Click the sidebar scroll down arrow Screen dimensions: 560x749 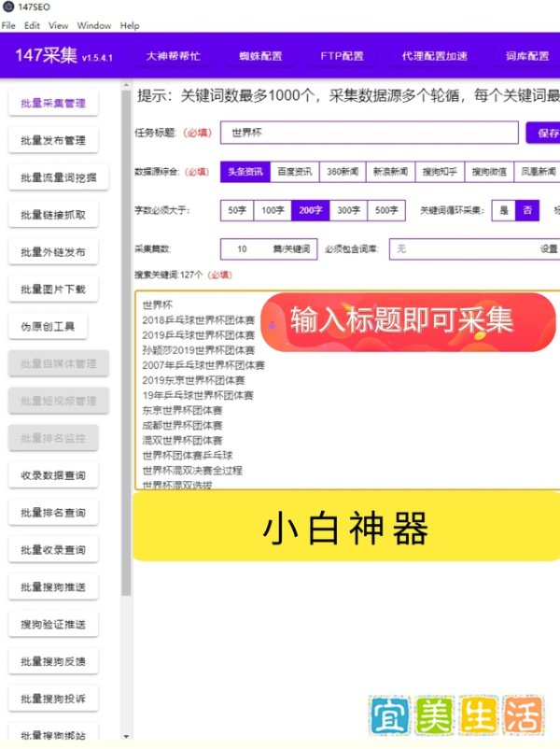point(126,736)
